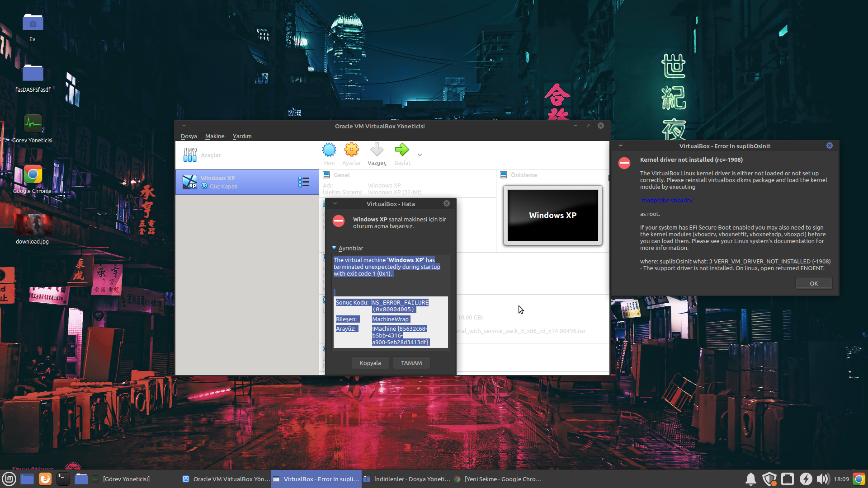Open Google Chrome desktop icon
Viewport: 868px width, 488px height.
pos(33,175)
